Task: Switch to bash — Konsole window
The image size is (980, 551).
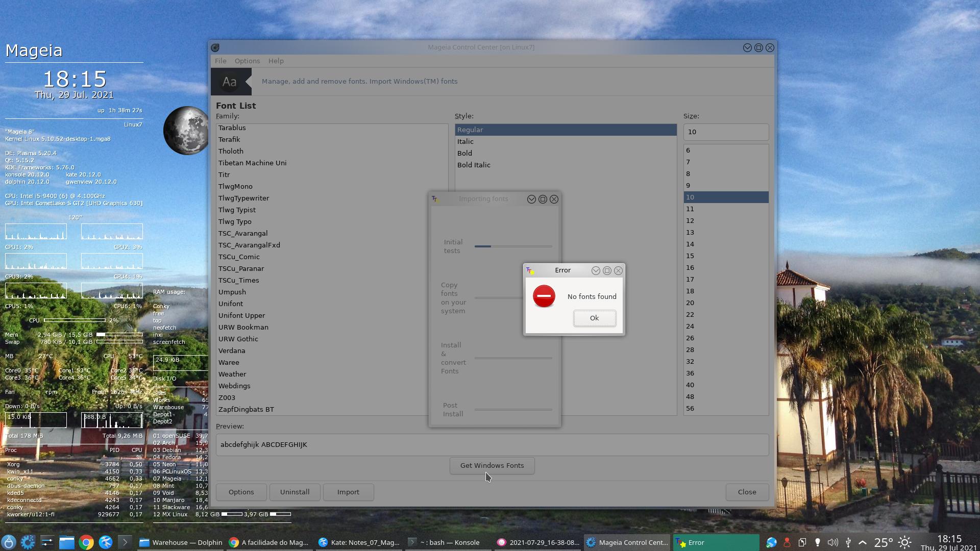Action: (448, 542)
